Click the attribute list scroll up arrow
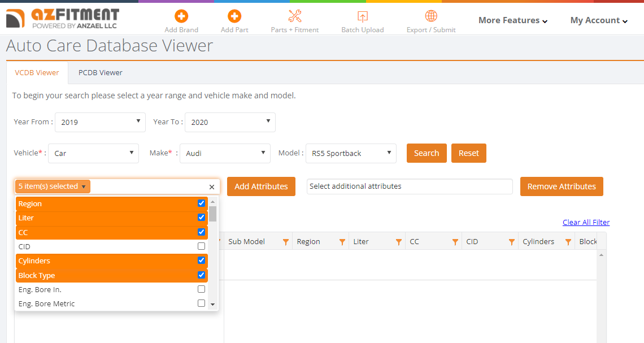Image resolution: width=644 pixels, height=343 pixels. pos(213,202)
